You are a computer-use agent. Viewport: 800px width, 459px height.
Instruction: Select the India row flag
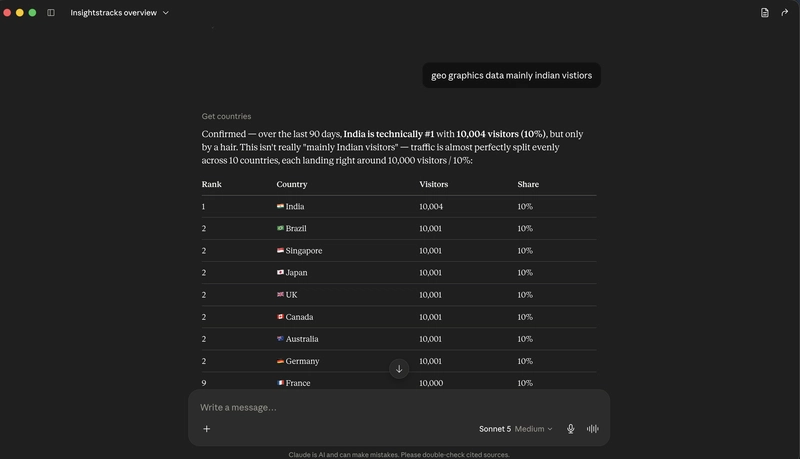pyautogui.click(x=280, y=207)
